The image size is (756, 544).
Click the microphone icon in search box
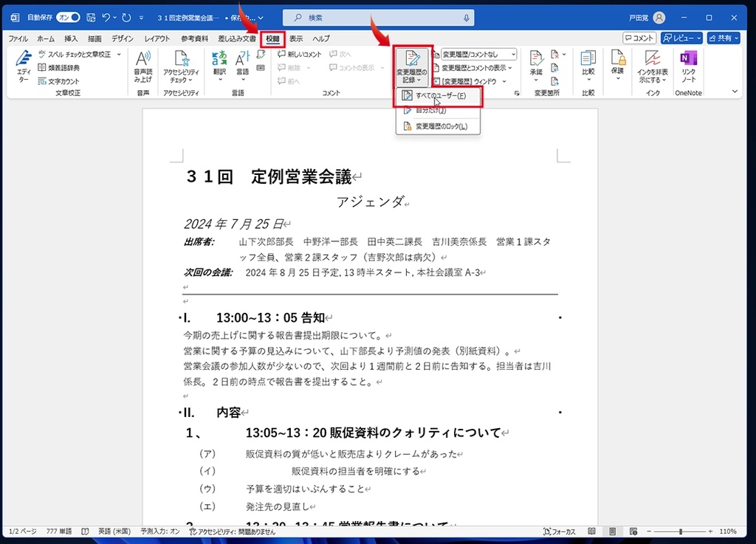tap(467, 18)
